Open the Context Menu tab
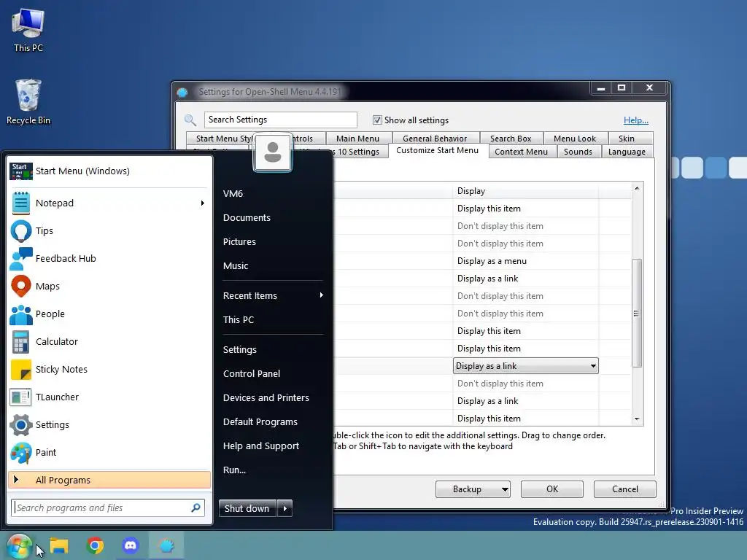This screenshot has width=747, height=560. 521,152
